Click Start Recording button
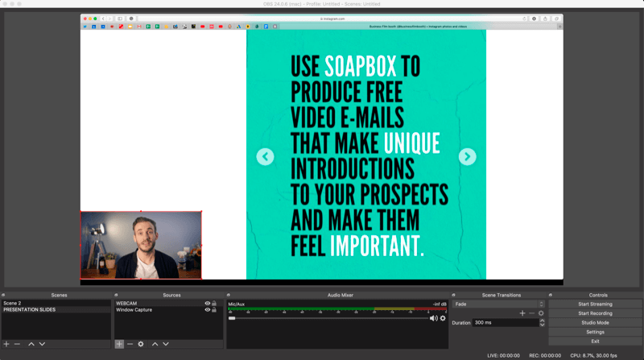 (595, 313)
